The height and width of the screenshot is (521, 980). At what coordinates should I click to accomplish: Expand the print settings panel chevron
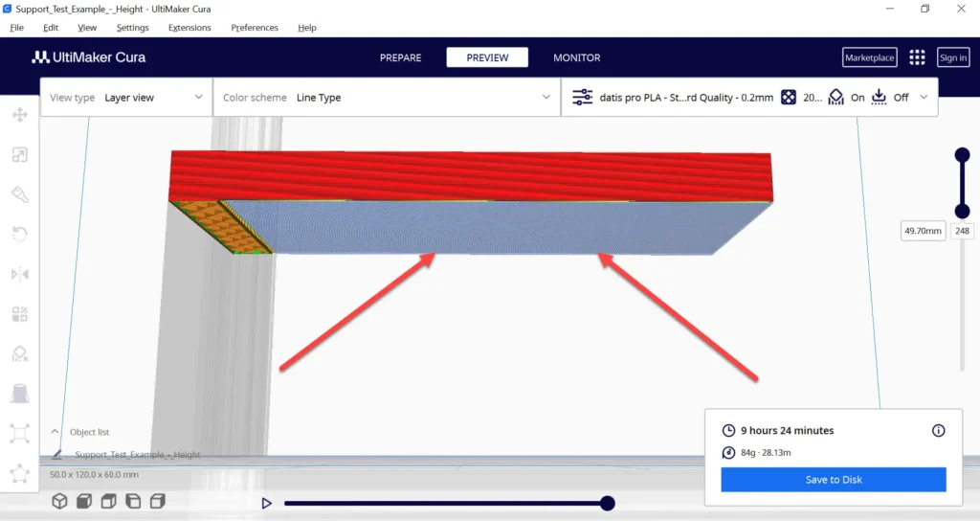pos(924,98)
